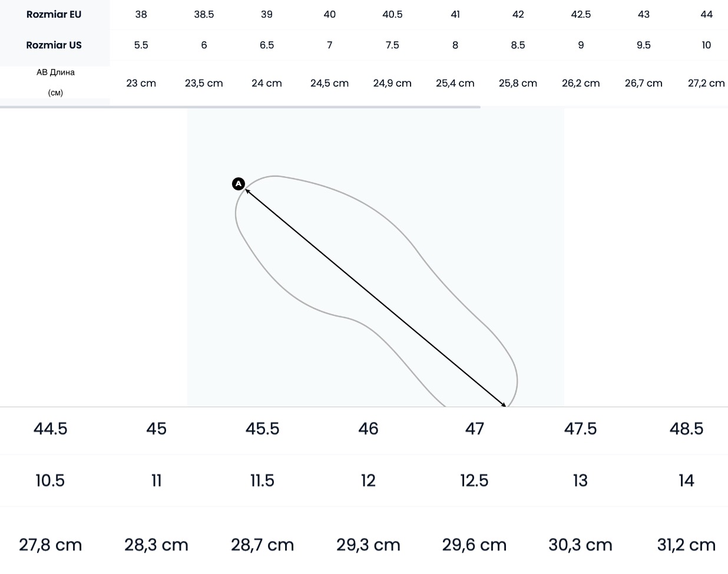The image size is (728, 574).
Task: Select the large EU size 48.5 cell
Action: [x=686, y=429]
